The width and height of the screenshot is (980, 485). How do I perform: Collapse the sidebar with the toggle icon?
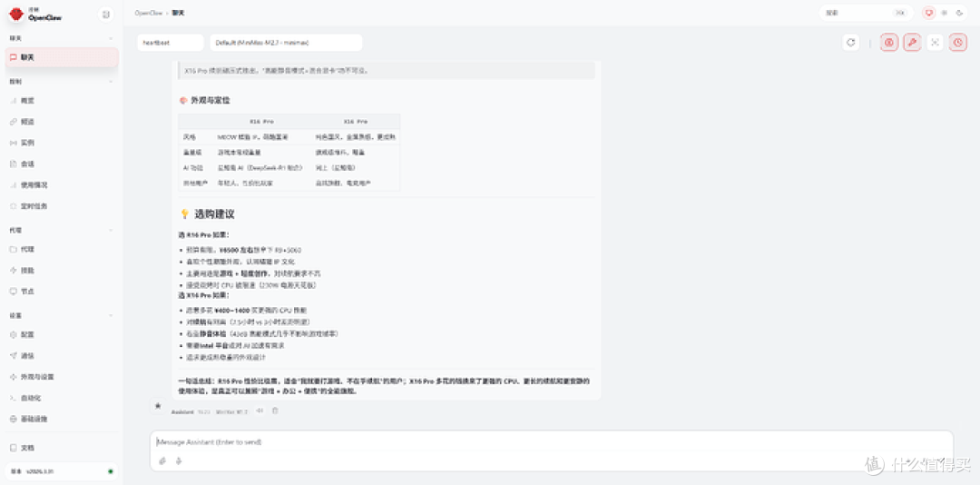click(x=106, y=15)
